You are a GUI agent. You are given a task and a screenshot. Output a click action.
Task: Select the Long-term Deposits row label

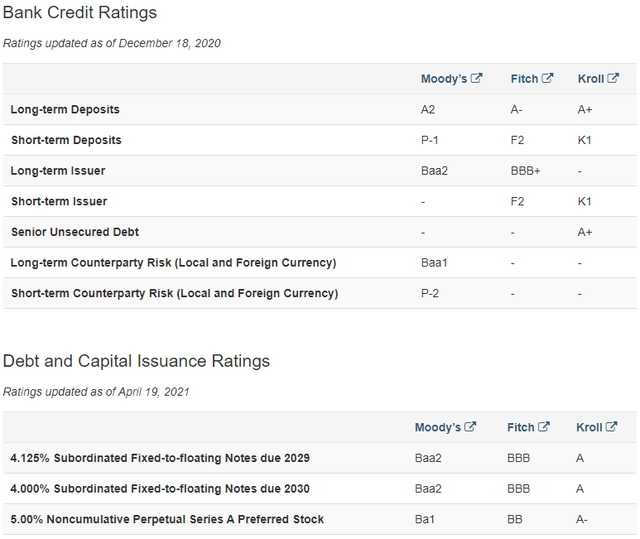[65, 109]
